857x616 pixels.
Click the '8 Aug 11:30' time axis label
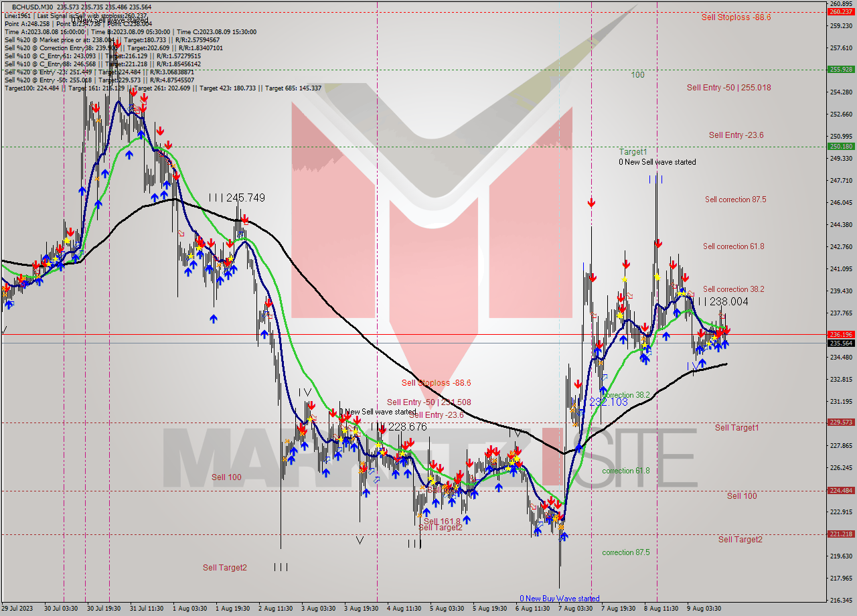pos(661,609)
